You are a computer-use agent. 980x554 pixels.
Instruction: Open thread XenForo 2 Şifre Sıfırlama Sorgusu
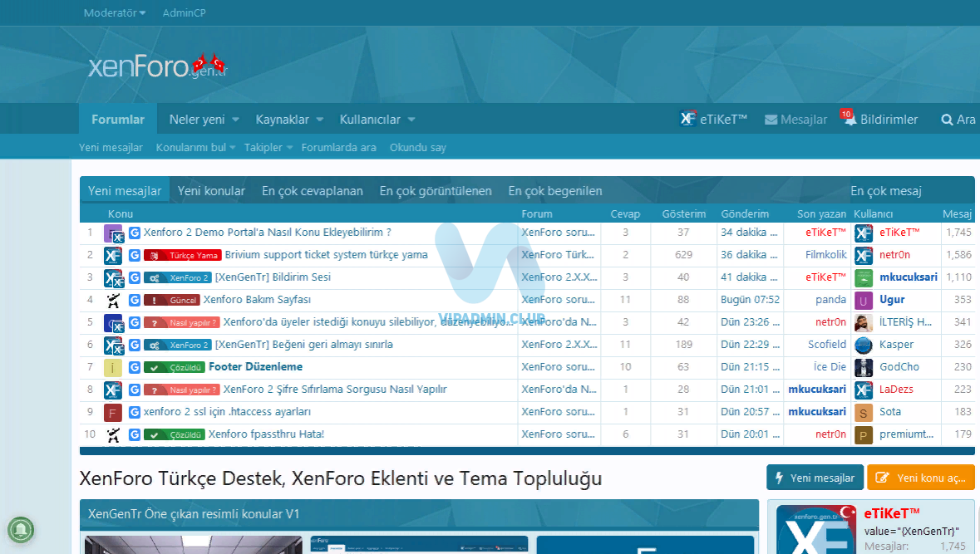tap(335, 390)
